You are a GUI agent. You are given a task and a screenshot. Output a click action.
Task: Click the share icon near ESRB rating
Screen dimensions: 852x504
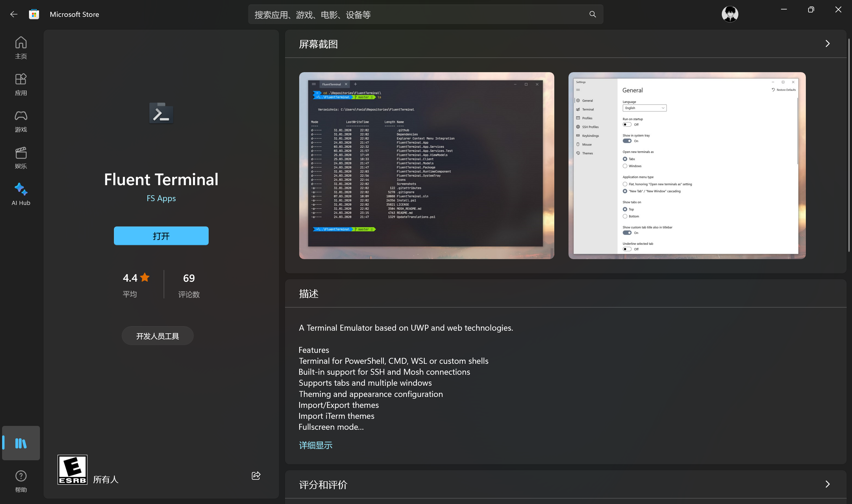tap(256, 476)
